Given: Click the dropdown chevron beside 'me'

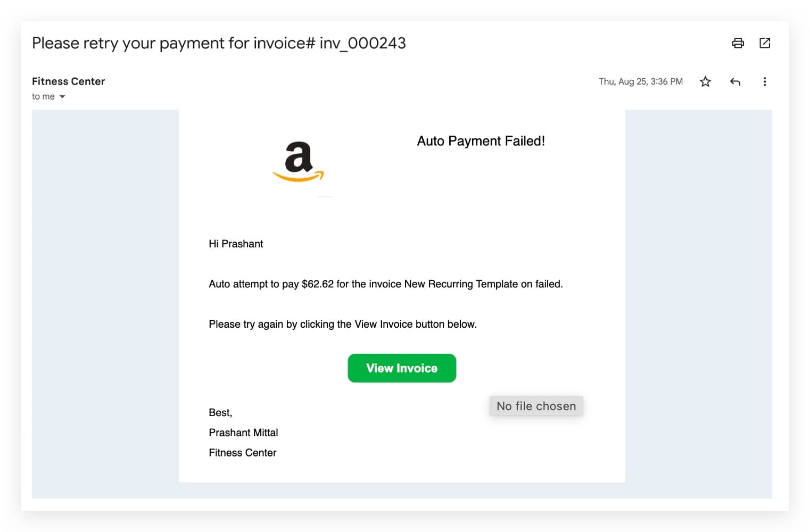Looking at the screenshot, I should coord(62,96).
